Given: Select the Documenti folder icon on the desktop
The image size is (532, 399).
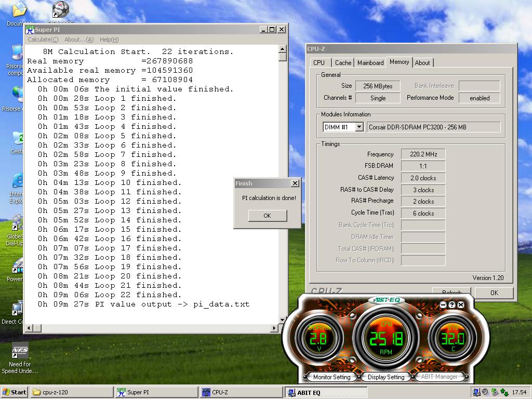Looking at the screenshot, I should tap(19, 9).
